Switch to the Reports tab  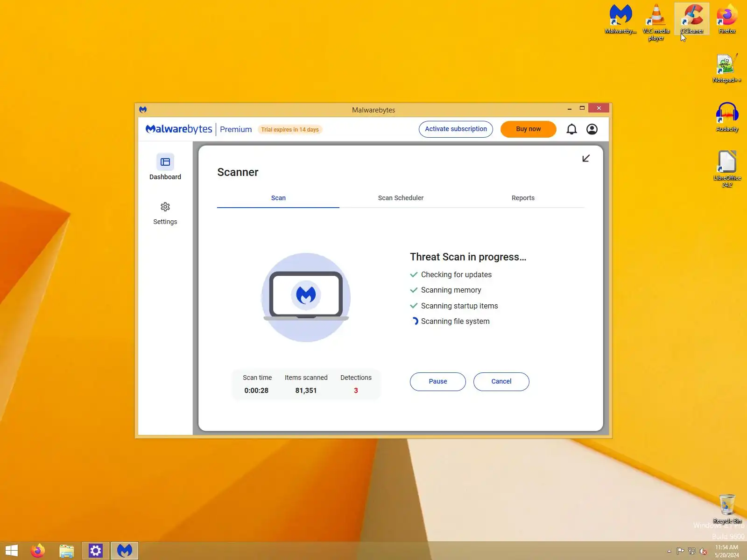[x=523, y=198]
